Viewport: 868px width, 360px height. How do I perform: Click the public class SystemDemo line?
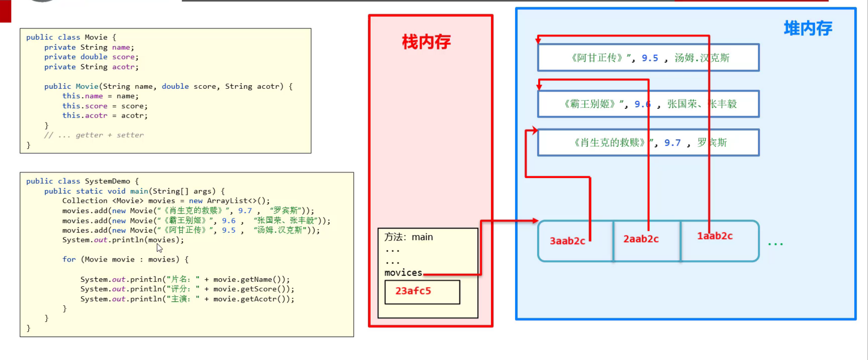(82, 181)
